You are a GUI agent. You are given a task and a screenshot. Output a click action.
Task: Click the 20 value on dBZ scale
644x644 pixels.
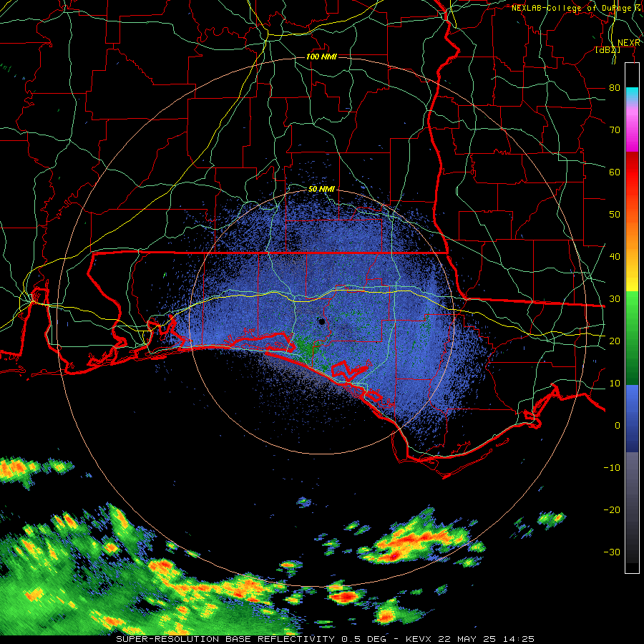(615, 341)
